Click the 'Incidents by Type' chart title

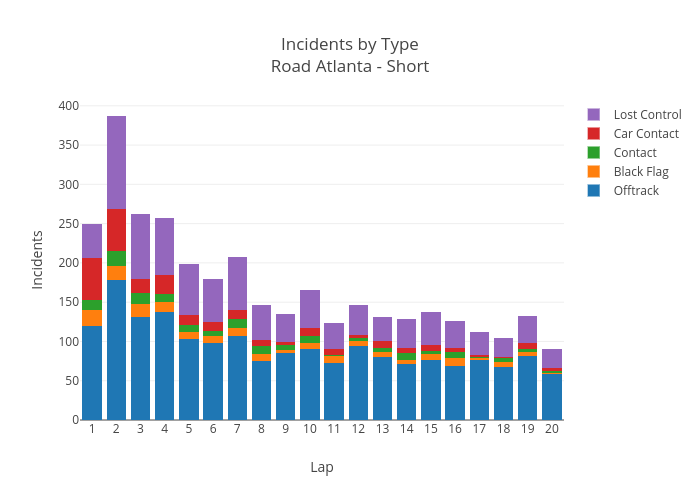(x=349, y=44)
